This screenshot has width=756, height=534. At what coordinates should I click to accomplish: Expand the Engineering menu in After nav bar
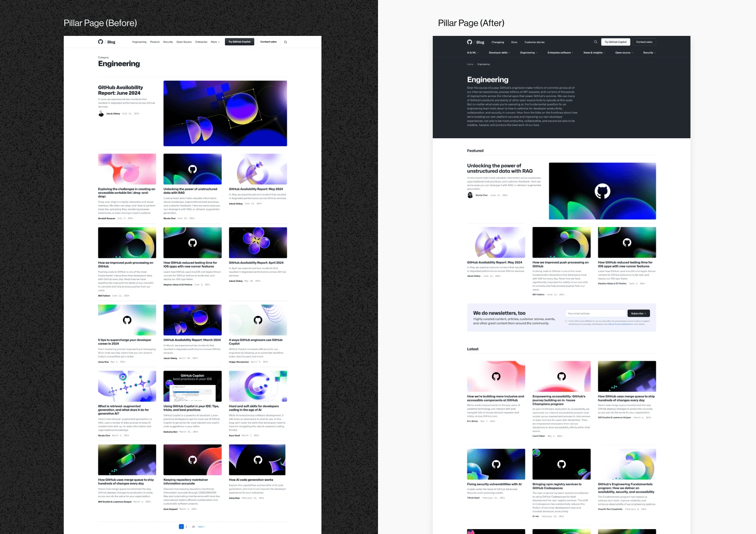tap(529, 53)
